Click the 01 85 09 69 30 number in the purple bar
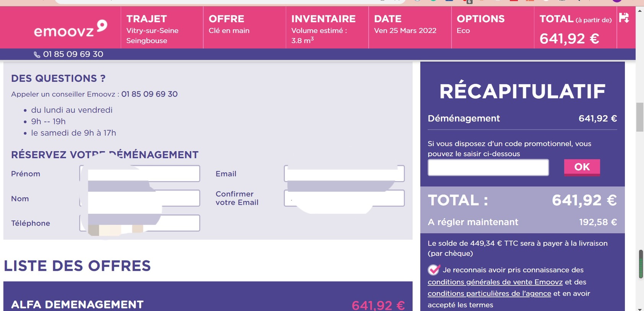 [73, 54]
